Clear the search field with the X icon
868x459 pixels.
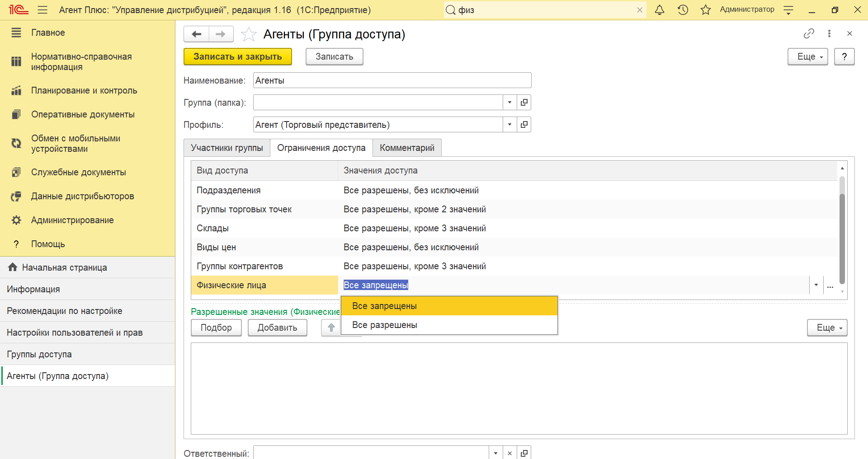pos(640,10)
